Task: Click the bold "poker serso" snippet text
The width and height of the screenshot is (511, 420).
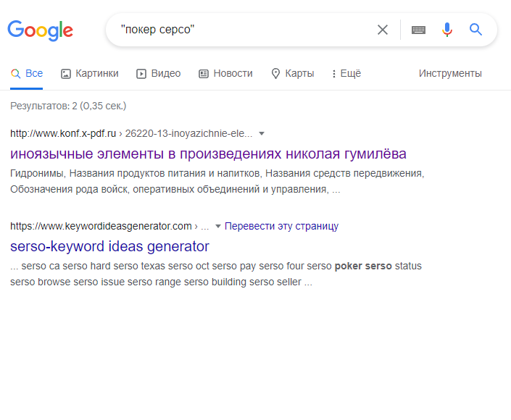Action: point(363,266)
